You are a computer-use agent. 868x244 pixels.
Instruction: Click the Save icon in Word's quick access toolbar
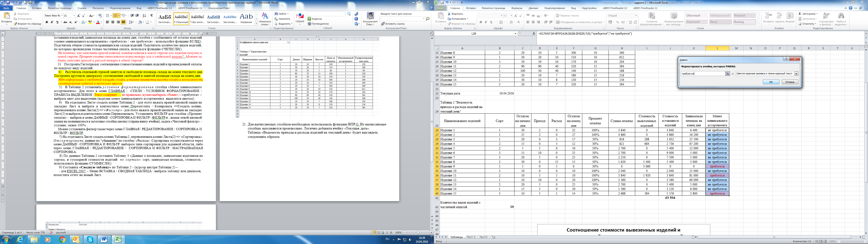pyautogui.click(x=8, y=3)
